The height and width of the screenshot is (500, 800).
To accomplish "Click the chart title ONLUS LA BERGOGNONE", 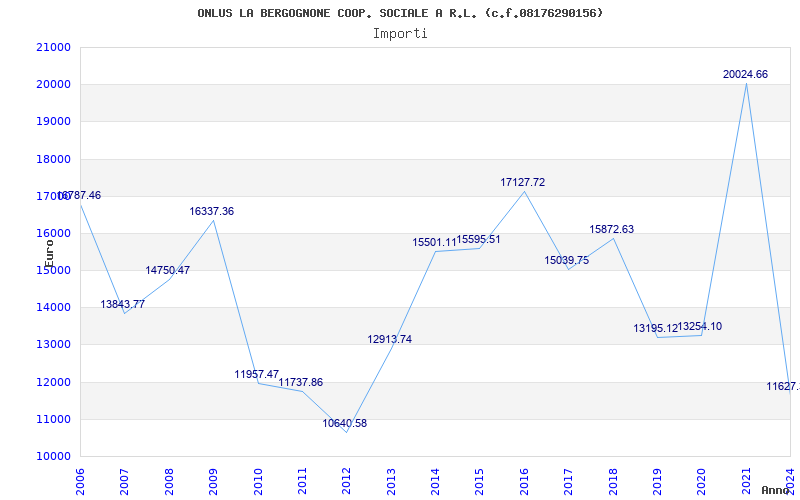I will [399, 13].
